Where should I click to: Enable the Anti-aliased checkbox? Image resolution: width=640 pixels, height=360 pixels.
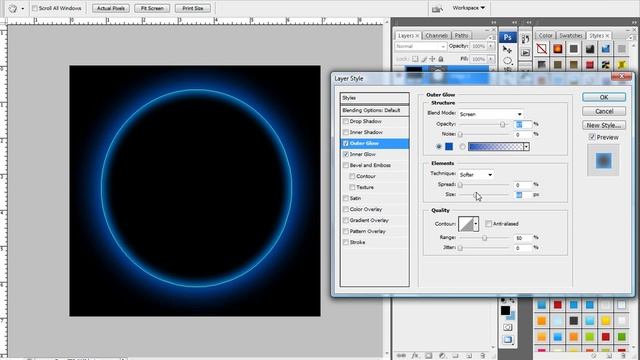click(x=489, y=224)
